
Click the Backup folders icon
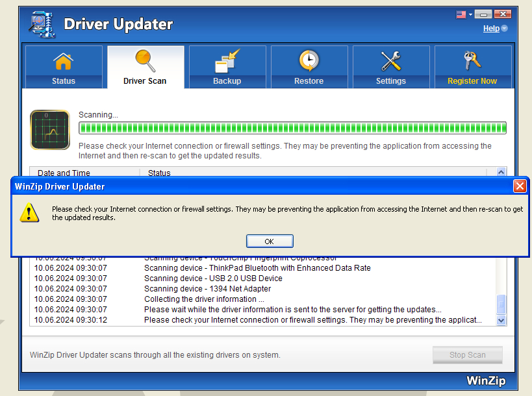[x=227, y=61]
